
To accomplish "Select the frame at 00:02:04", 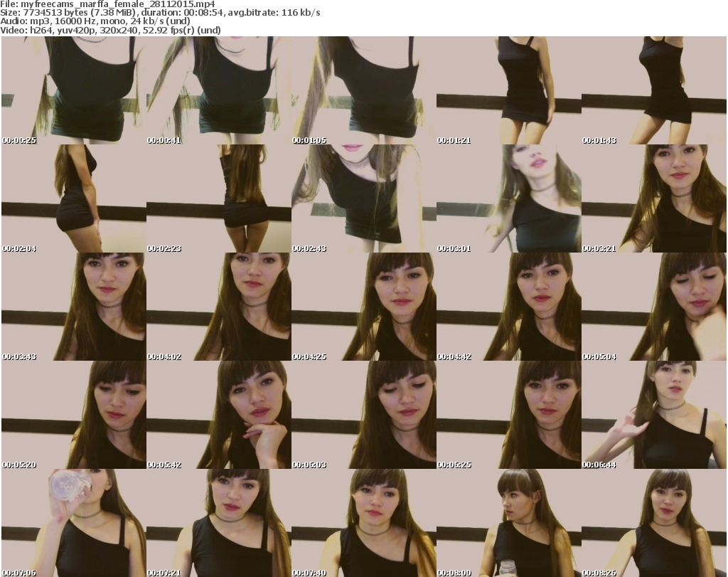I will (74, 198).
